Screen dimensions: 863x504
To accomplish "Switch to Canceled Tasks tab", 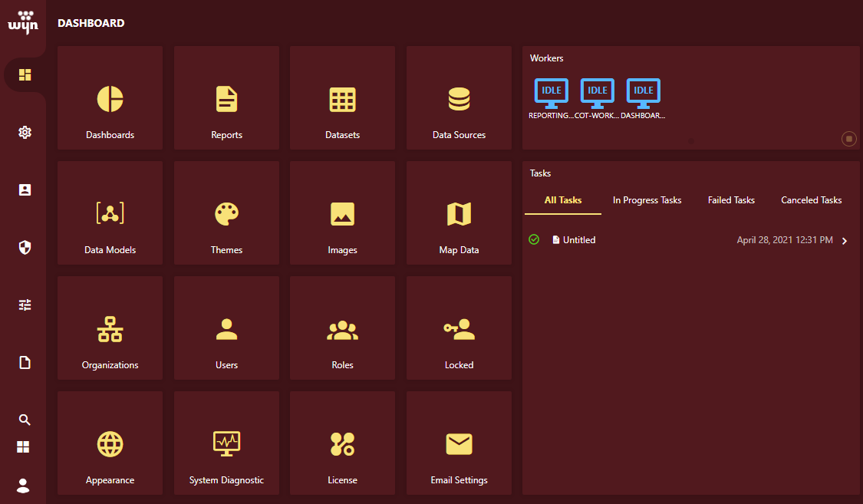I will pyautogui.click(x=811, y=200).
